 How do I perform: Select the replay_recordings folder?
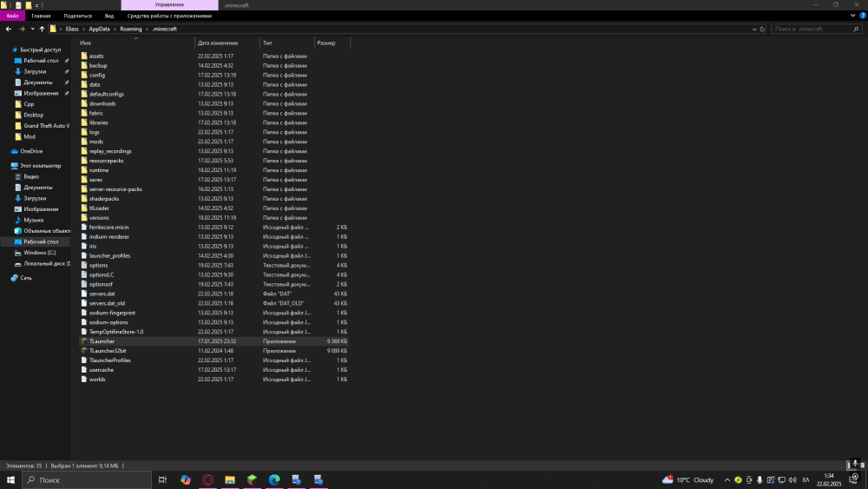[x=110, y=151]
